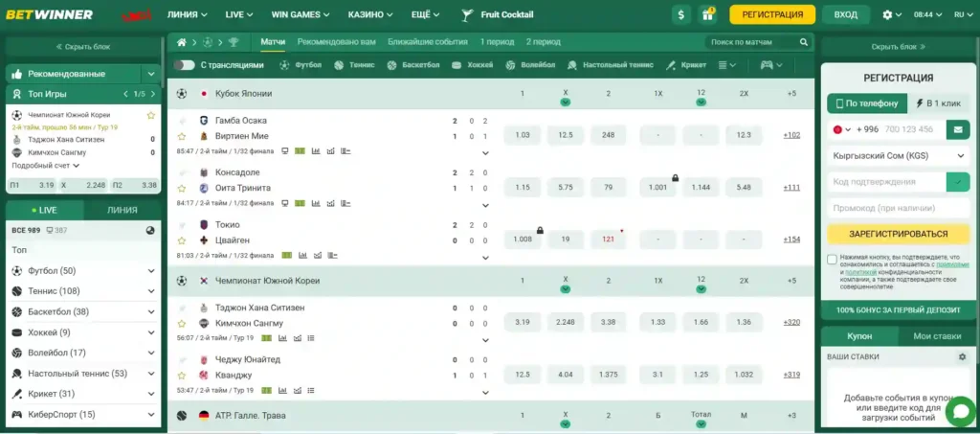Open RU language dropdown
The height and width of the screenshot is (434, 980).
963,14
